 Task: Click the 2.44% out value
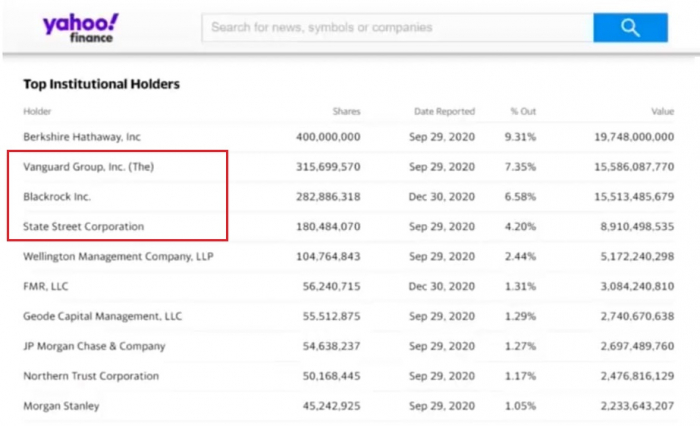point(520,256)
